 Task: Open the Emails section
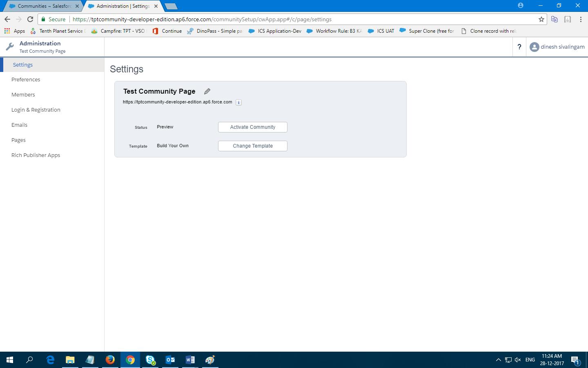(19, 125)
